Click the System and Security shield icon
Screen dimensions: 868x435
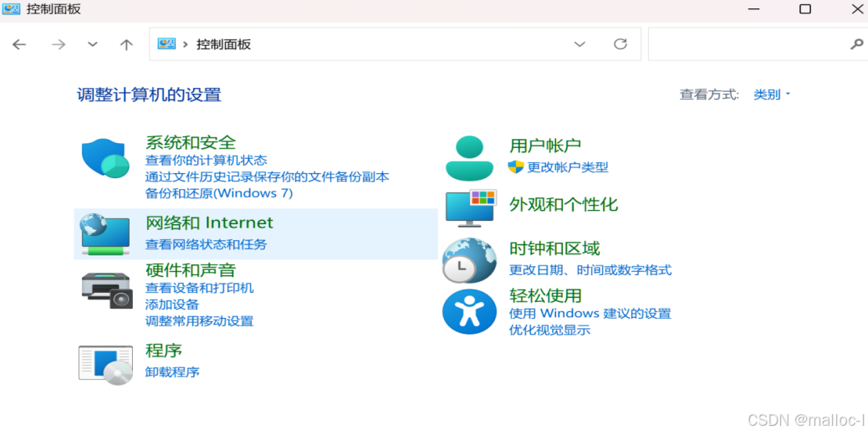[x=105, y=158]
